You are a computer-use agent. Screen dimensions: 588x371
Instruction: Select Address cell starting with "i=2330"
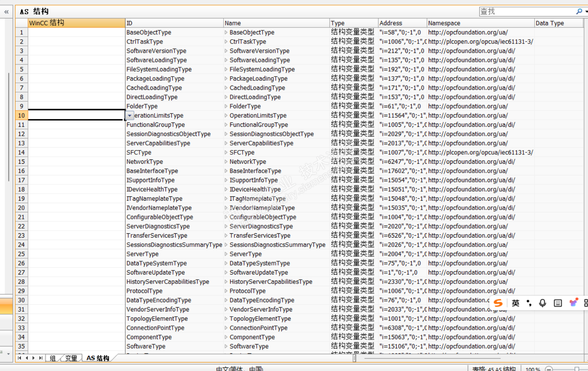click(403, 282)
